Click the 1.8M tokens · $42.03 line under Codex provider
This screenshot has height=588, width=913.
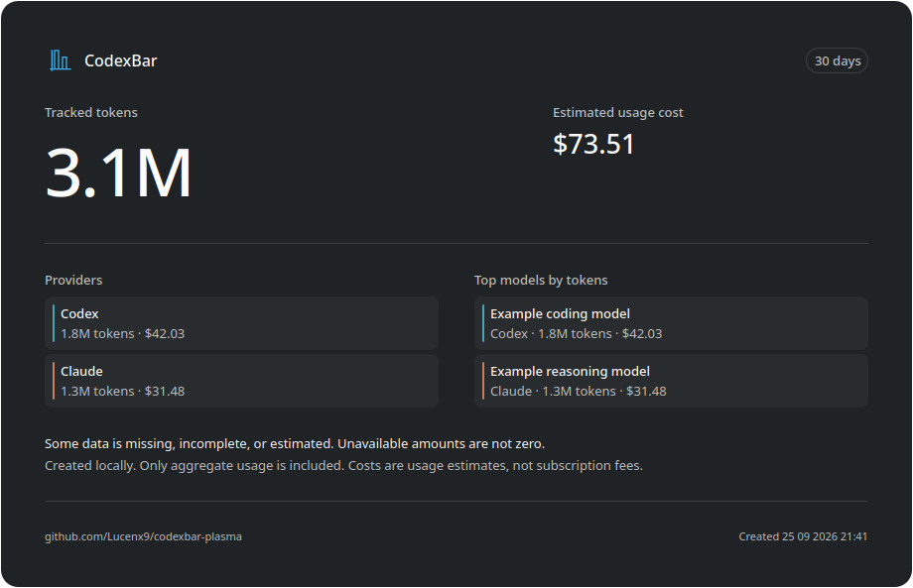(x=123, y=333)
